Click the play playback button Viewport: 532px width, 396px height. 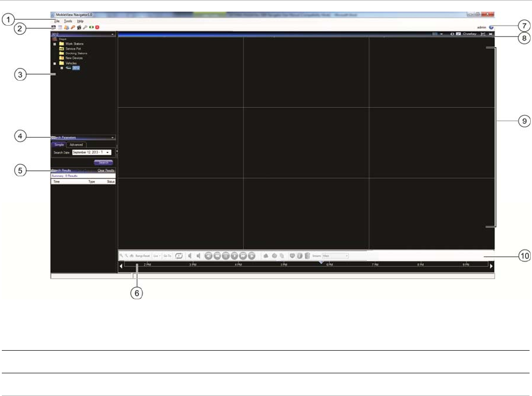pos(234,256)
